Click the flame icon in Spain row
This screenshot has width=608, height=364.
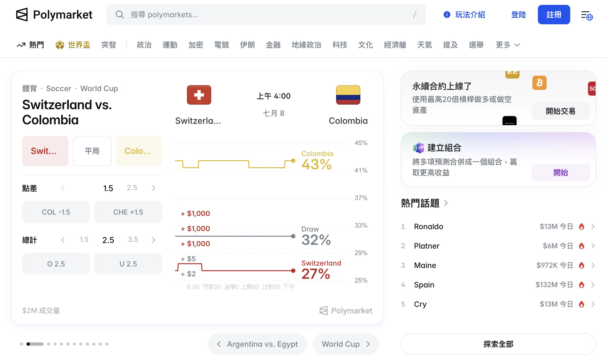[x=582, y=285]
